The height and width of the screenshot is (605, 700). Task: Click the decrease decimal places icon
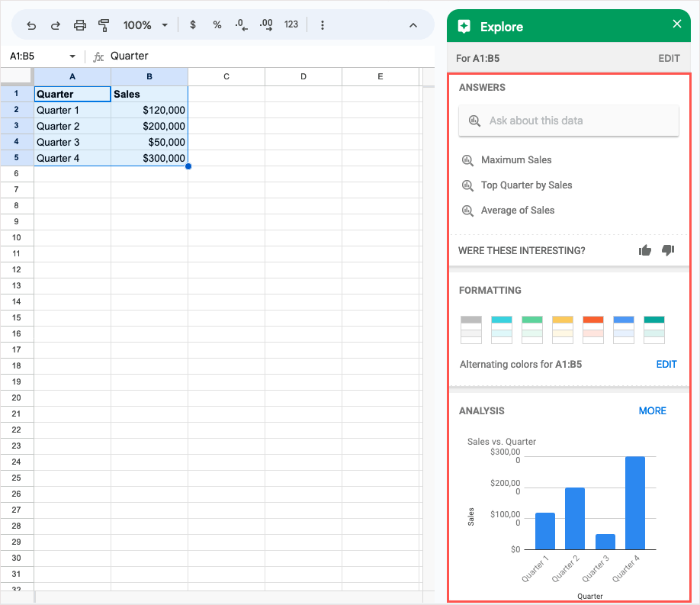(x=241, y=25)
